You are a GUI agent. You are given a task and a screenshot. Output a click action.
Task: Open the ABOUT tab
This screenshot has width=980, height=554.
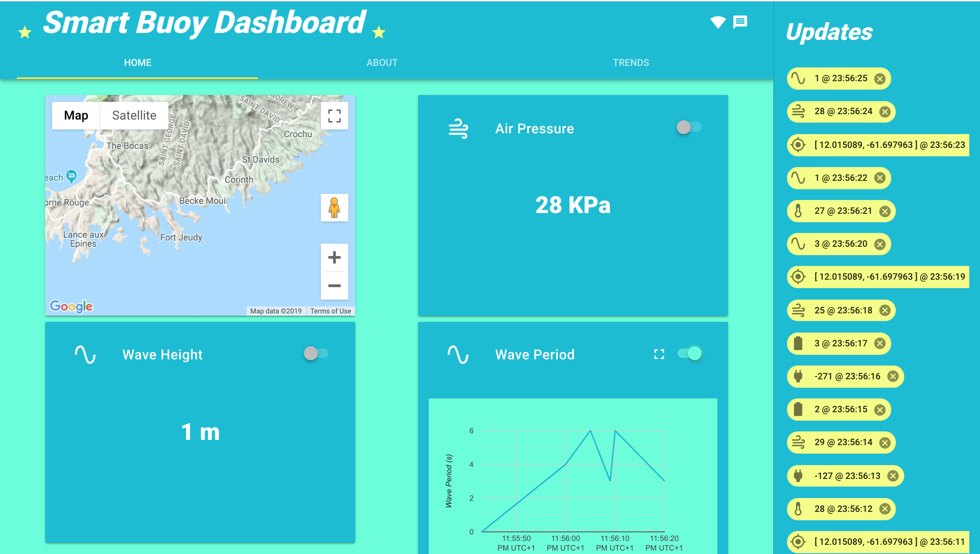(x=382, y=62)
